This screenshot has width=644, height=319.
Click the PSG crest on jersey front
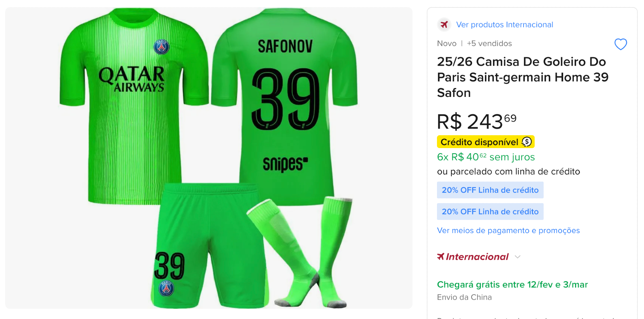pyautogui.click(x=161, y=47)
